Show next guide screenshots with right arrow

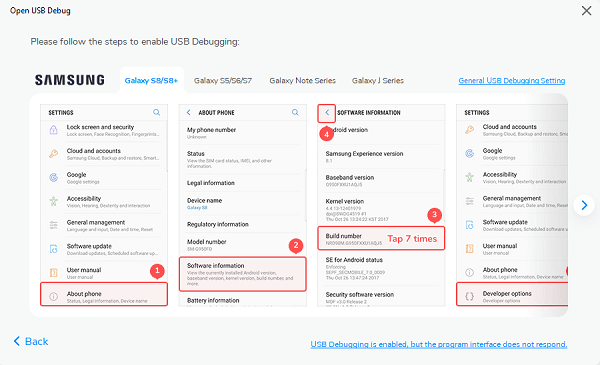(x=584, y=205)
